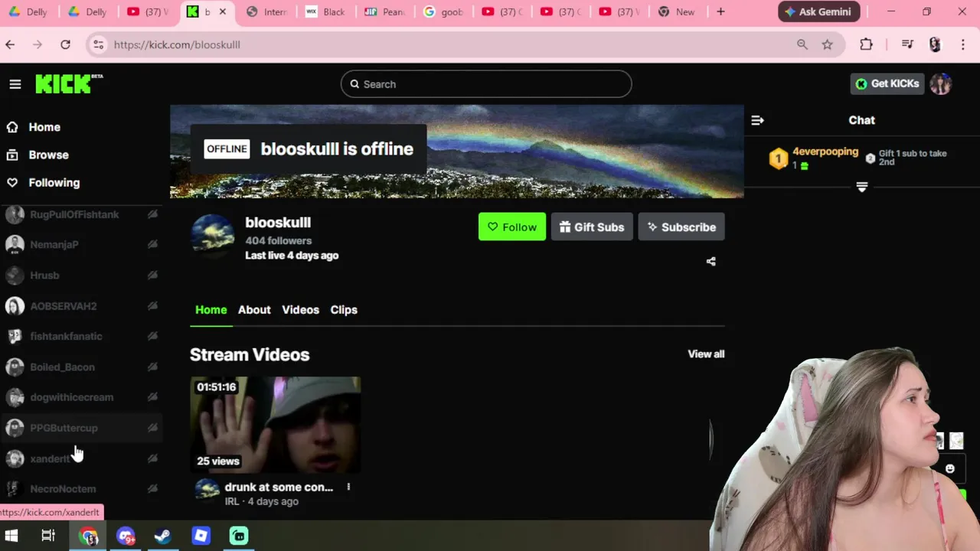Screen dimensions: 980x551
Task: Open the emoji picker in chat
Action: 950,468
